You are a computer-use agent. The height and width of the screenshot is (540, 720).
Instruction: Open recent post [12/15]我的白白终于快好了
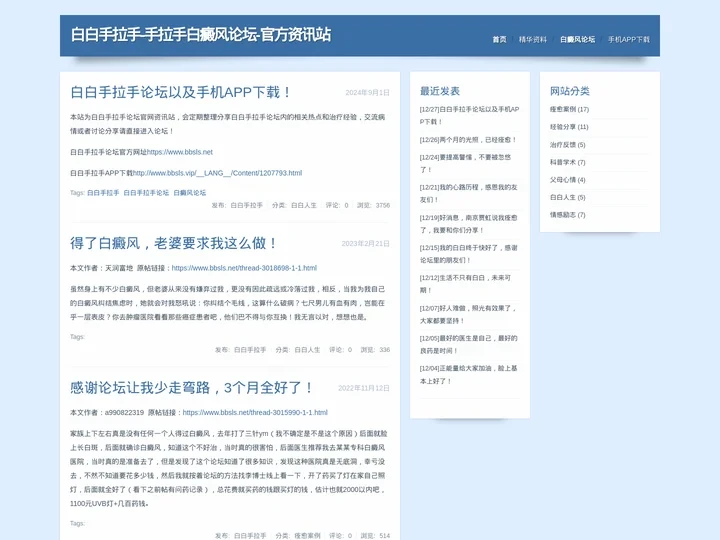[x=468, y=254]
